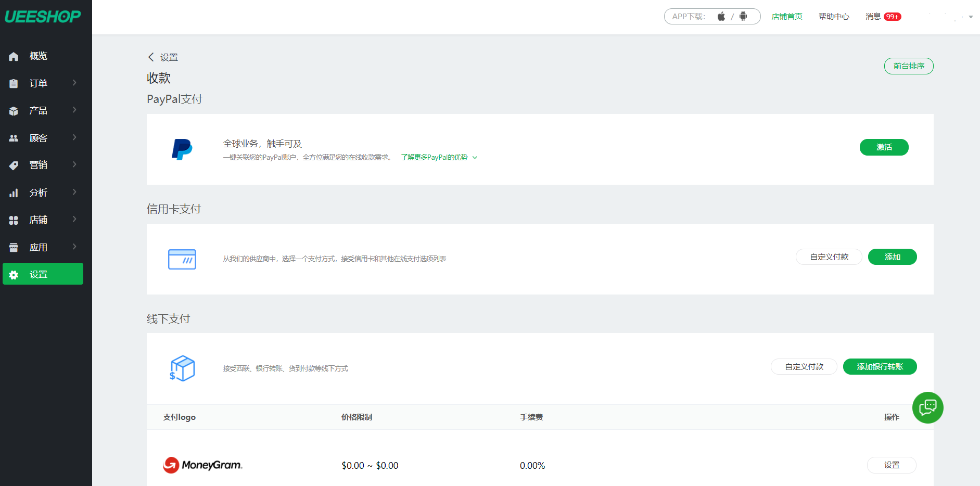Go to 店铺首页 link

point(787,17)
